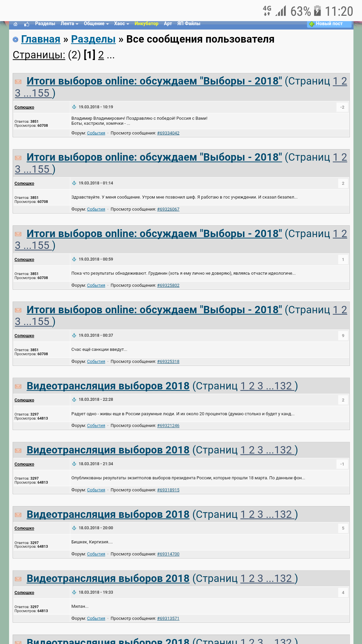
Task: Tap envelope icon of the 19.03.2018 00:37 post
Action: point(18,310)
